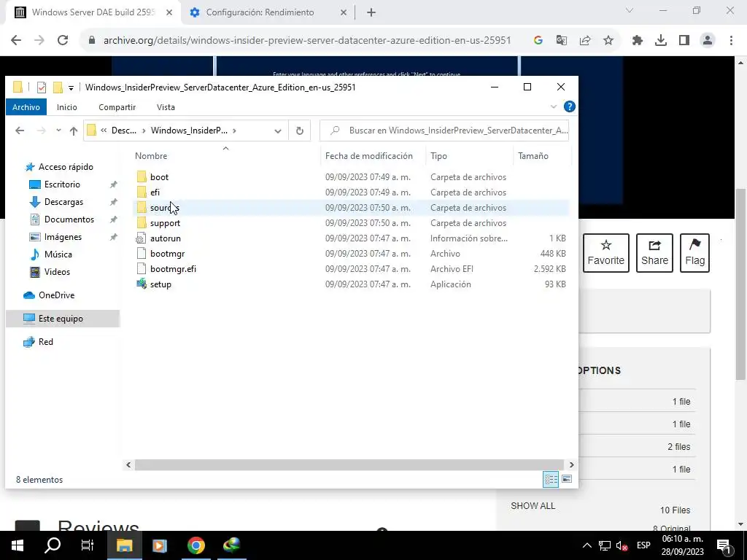This screenshot has height=560, width=747.
Task: Expand hidden breadcrumb path chevrons
Action: 104,131
